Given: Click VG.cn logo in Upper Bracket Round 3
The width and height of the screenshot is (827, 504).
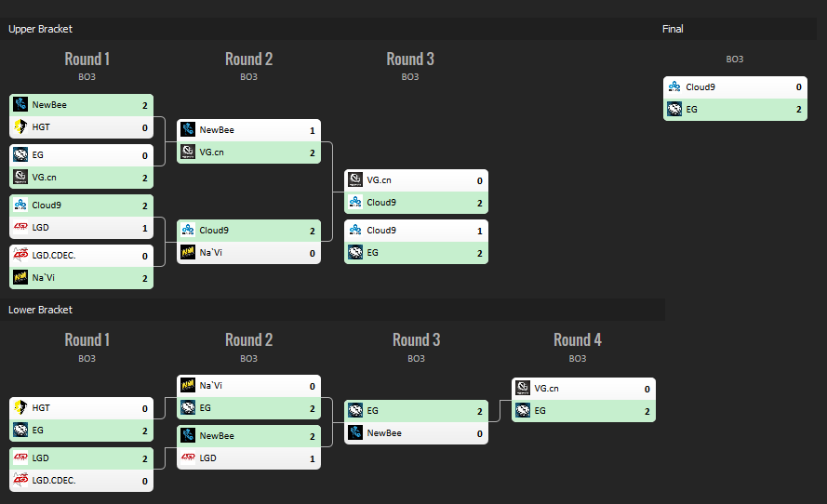Looking at the screenshot, I should (354, 179).
